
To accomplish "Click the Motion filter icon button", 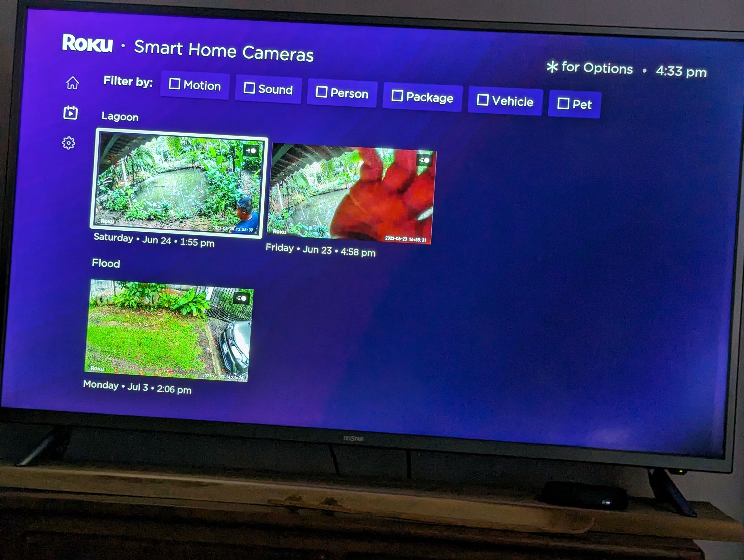I will coord(195,87).
